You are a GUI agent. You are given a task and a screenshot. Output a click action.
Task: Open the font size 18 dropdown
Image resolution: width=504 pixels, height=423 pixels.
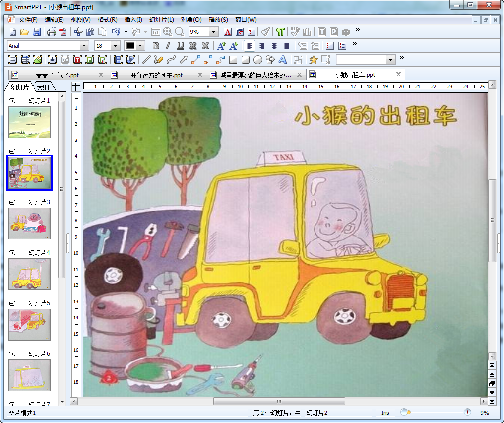tap(115, 46)
